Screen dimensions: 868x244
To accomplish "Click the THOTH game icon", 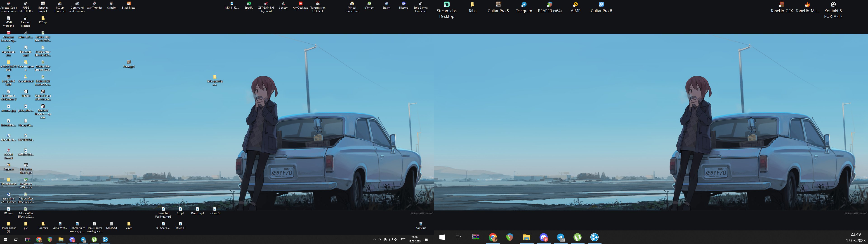I will click(26, 94).
